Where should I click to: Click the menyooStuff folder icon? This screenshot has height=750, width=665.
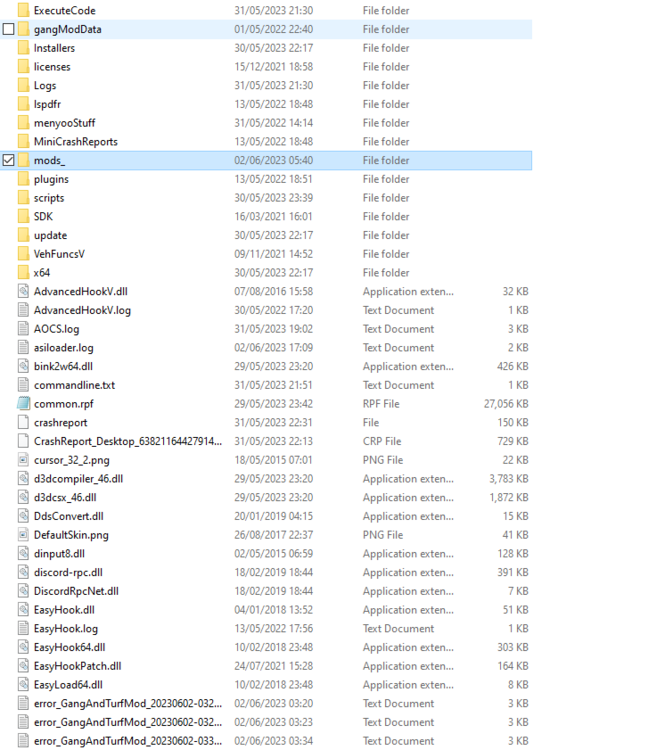click(23, 123)
